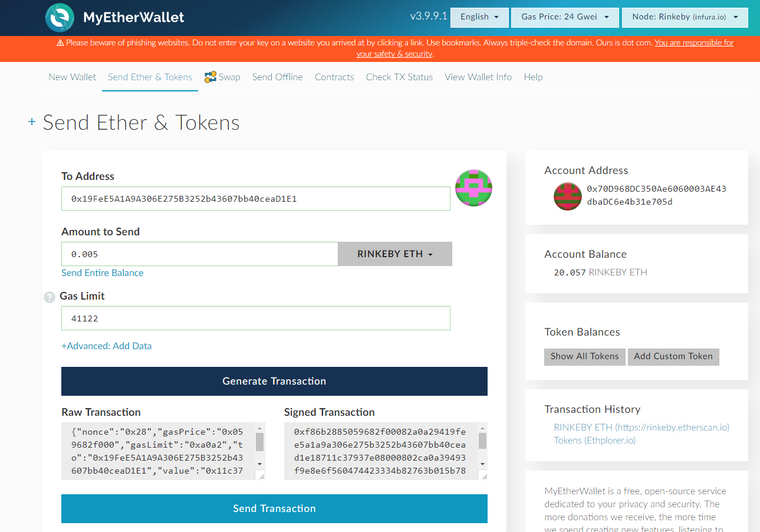Focus the To Address input field

(x=256, y=199)
